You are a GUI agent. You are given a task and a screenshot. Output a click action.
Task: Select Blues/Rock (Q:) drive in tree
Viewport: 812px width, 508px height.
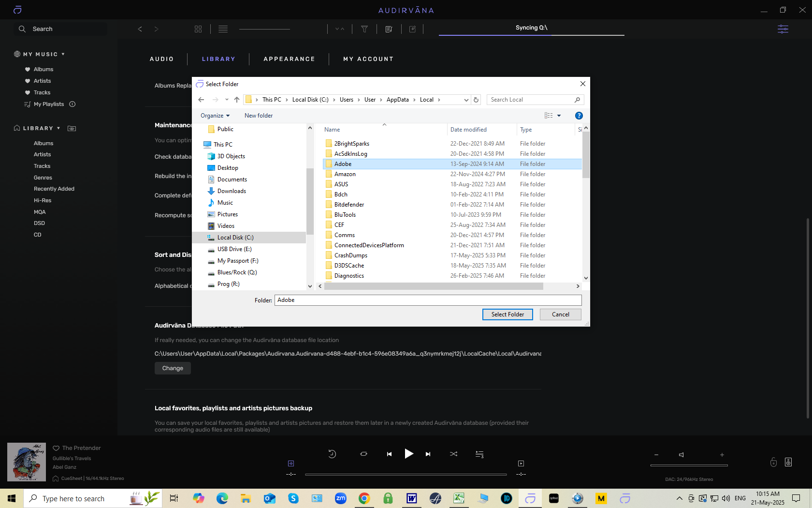237,272
